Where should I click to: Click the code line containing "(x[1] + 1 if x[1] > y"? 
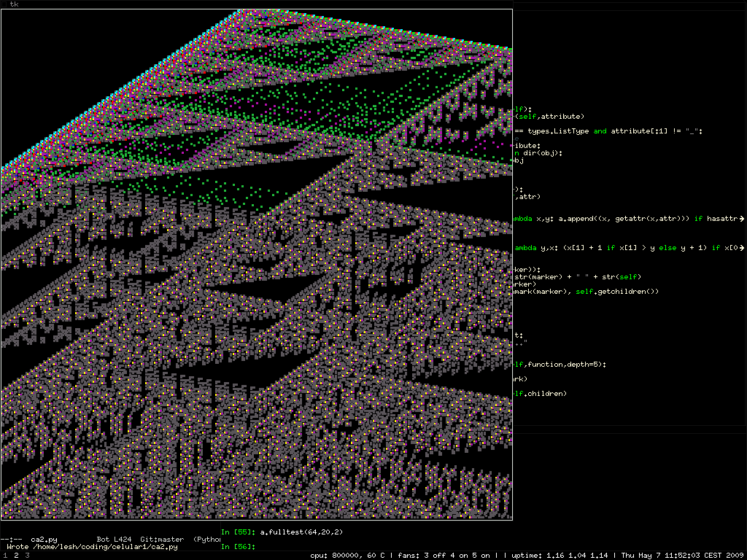tap(628, 248)
